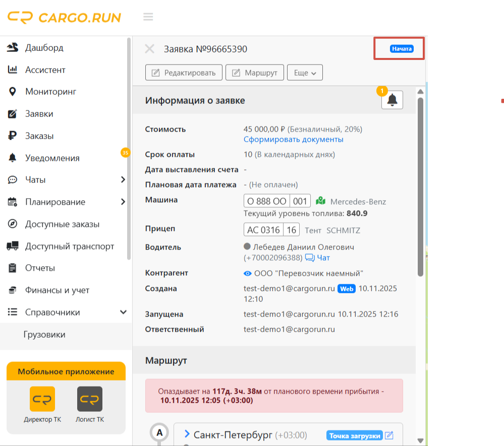The height and width of the screenshot is (446, 504).
Task: Toggle the hamburger sidebar menu
Action: [148, 17]
